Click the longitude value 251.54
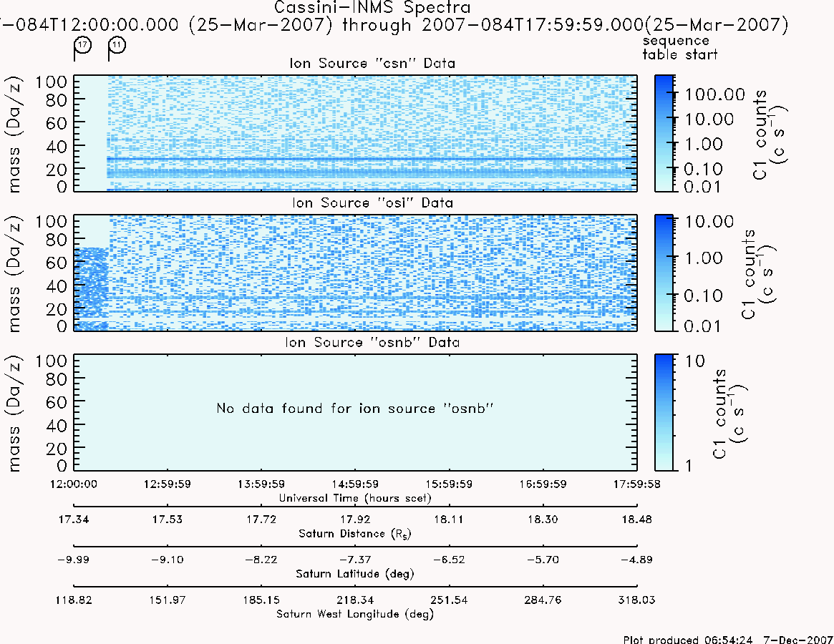 [449, 600]
